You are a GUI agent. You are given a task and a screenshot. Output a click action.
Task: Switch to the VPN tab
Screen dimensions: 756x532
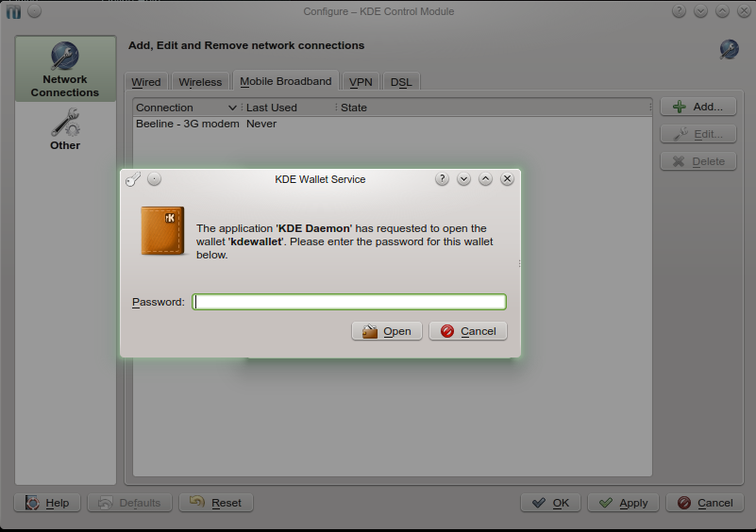(x=361, y=82)
